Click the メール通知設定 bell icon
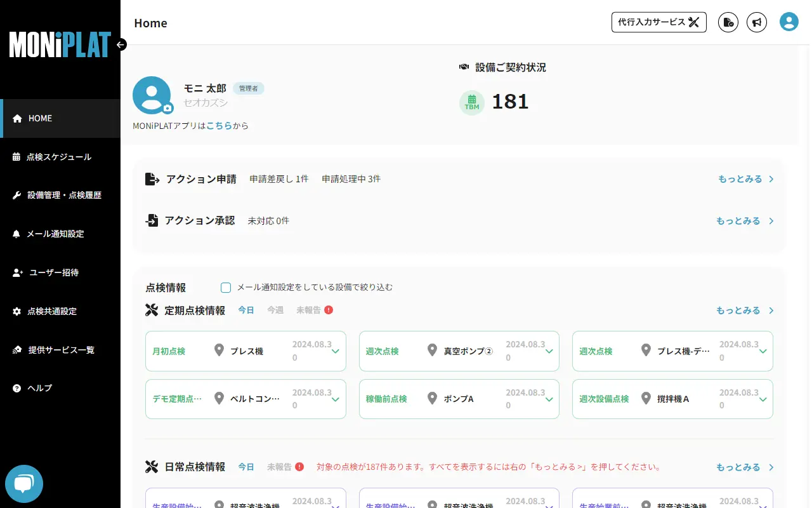Screen dimensions: 812x508 point(16,234)
